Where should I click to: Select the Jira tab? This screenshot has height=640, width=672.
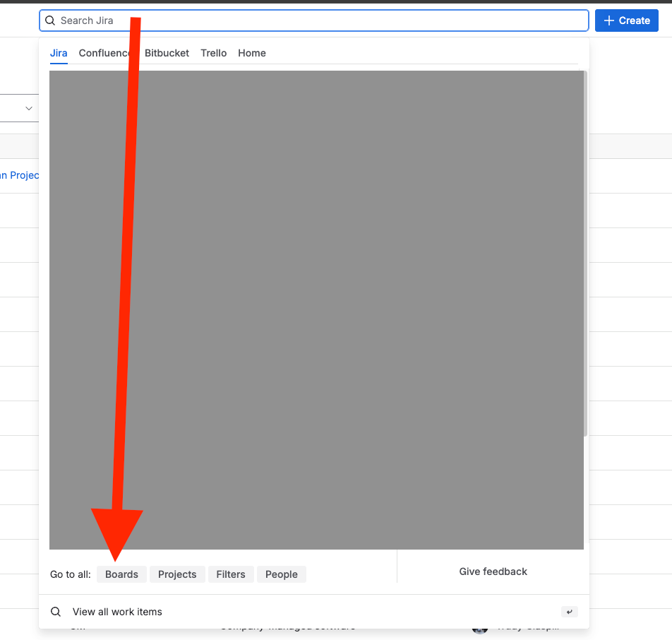[59, 53]
